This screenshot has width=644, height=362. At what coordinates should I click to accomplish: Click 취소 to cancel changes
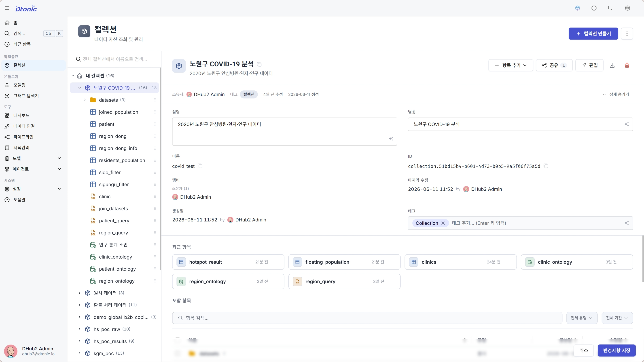pyautogui.click(x=583, y=350)
